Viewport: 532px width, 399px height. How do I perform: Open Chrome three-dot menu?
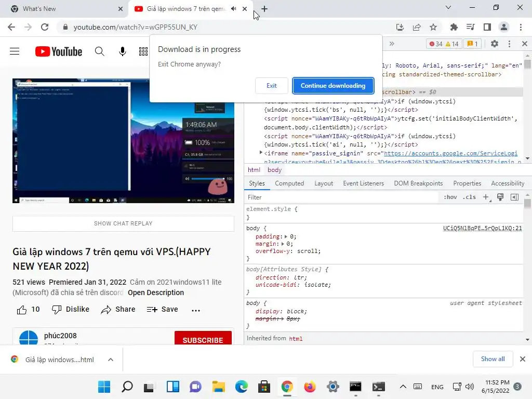(521, 27)
